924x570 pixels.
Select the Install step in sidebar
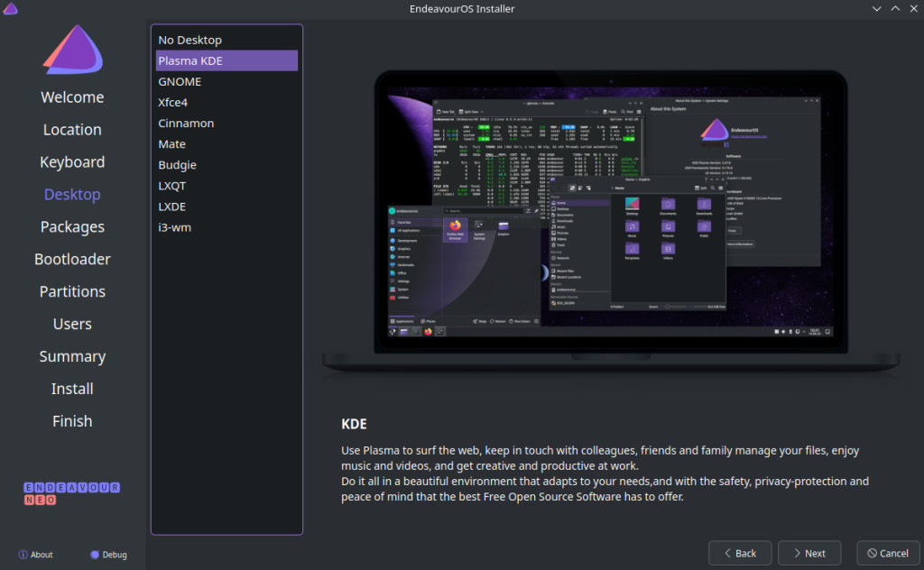pos(72,389)
